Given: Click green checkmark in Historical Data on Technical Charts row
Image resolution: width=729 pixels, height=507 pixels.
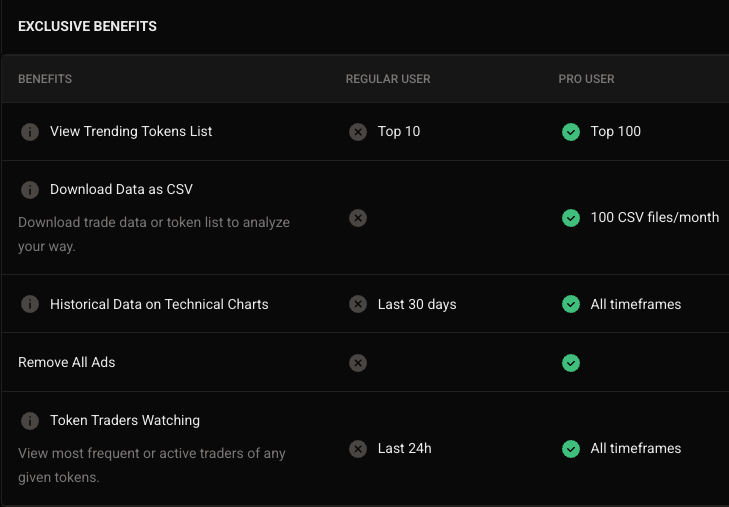Looking at the screenshot, I should 571,304.
